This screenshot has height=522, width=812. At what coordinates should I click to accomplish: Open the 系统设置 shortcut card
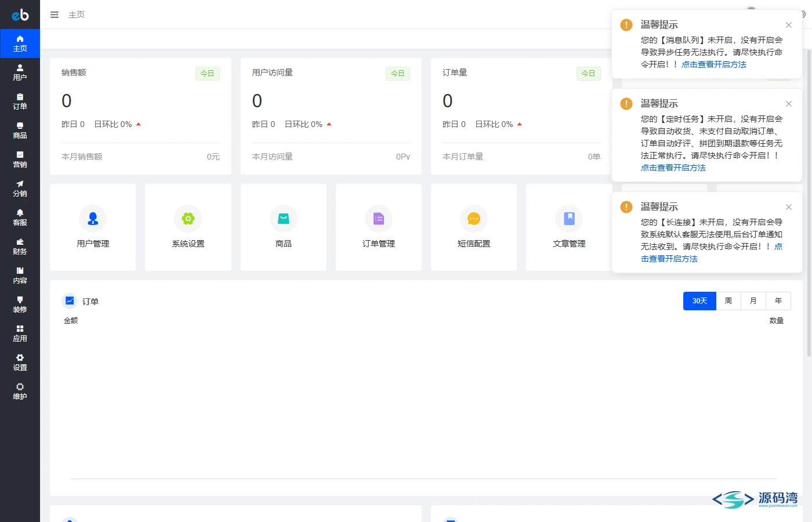(188, 227)
